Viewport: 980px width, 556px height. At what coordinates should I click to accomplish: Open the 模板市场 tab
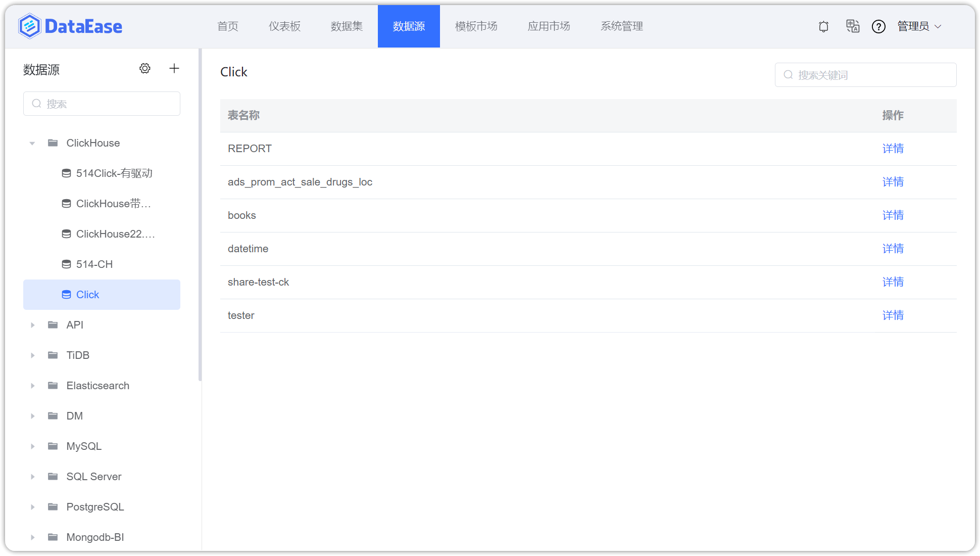tap(476, 26)
